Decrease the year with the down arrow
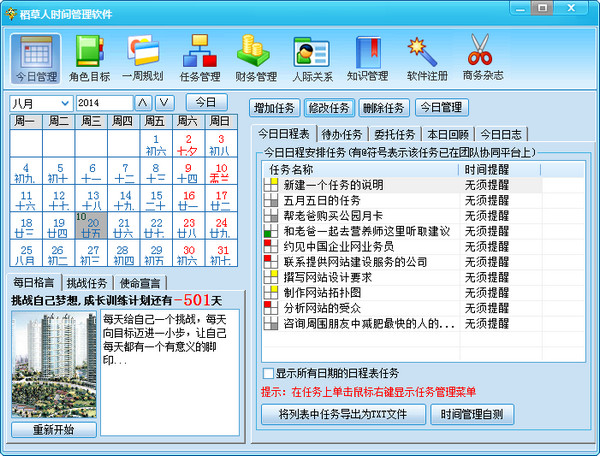 [165, 103]
